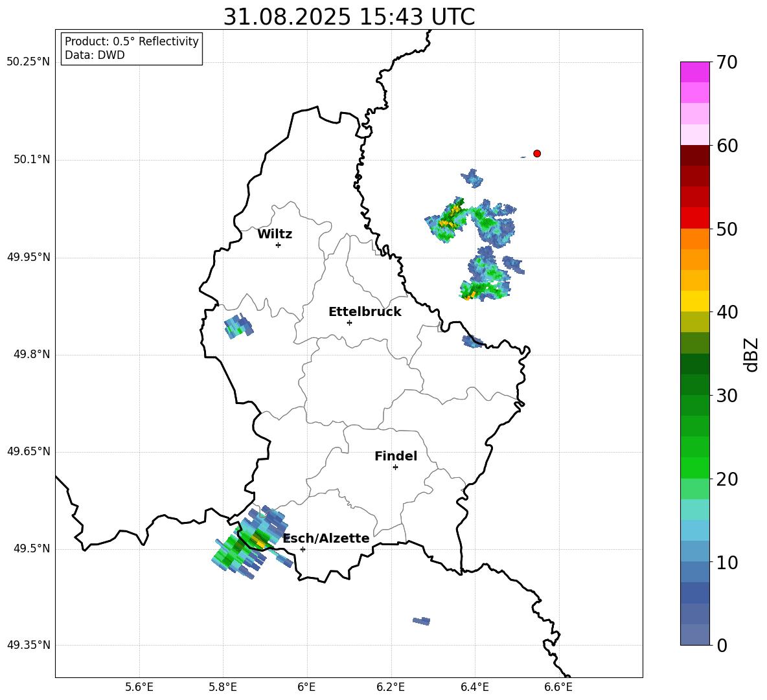Click the 49.35°N latitude label
This screenshot has height=700, width=767.
click(x=29, y=645)
